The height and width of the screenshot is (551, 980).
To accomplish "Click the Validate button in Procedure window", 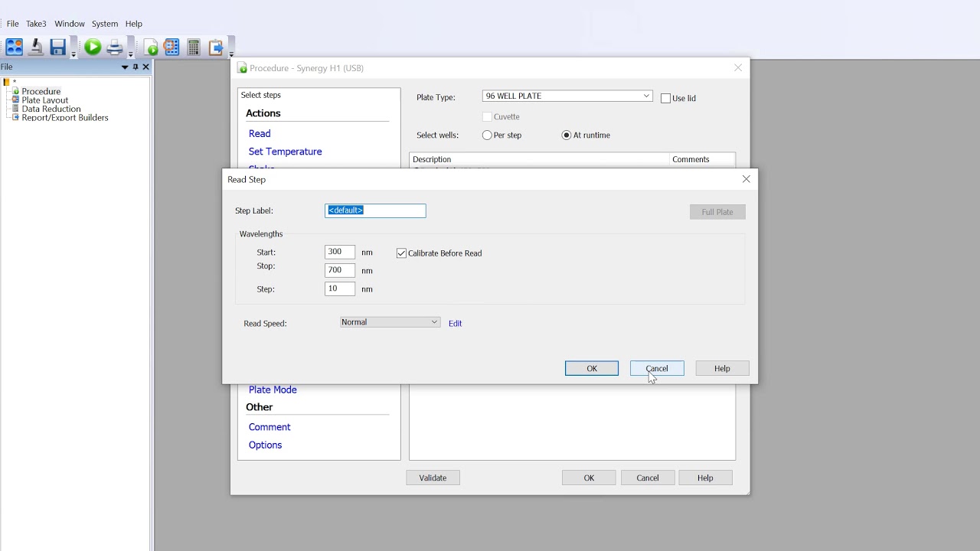I will click(433, 478).
